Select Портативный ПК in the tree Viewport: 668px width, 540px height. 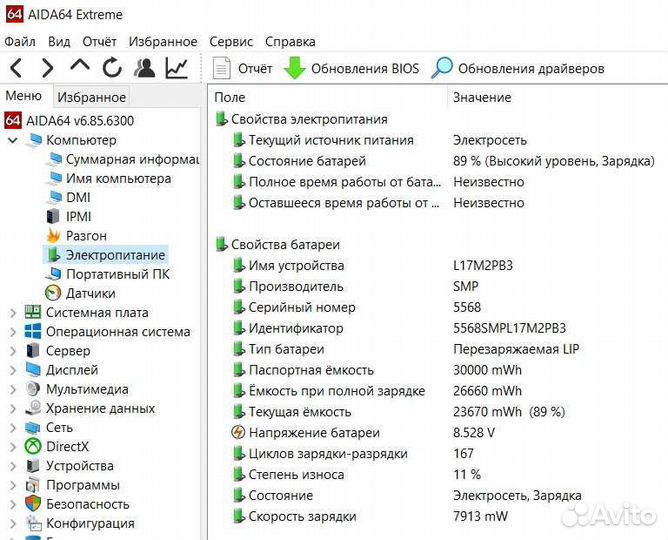pyautogui.click(x=118, y=274)
